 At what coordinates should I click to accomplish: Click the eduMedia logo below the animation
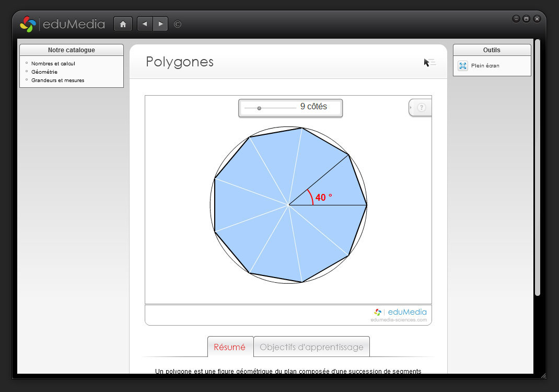(x=400, y=313)
